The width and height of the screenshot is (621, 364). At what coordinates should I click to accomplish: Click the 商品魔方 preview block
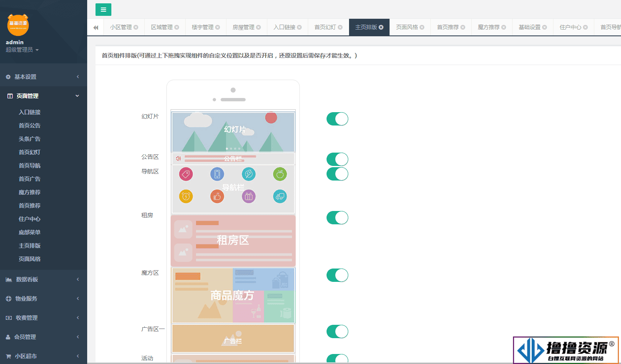(x=233, y=295)
